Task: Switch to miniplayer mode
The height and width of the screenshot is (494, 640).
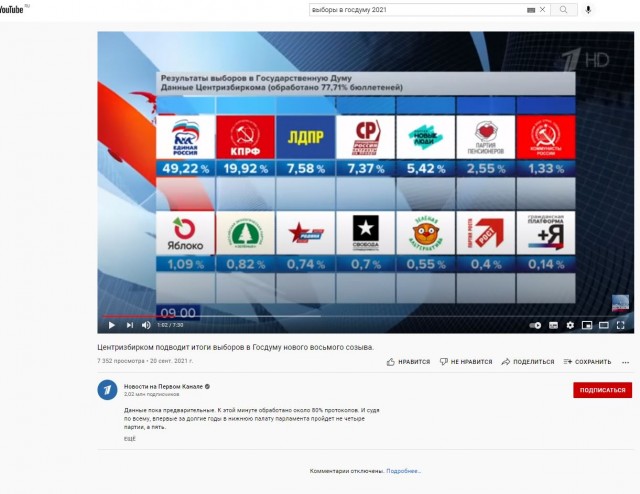Action: [587, 325]
